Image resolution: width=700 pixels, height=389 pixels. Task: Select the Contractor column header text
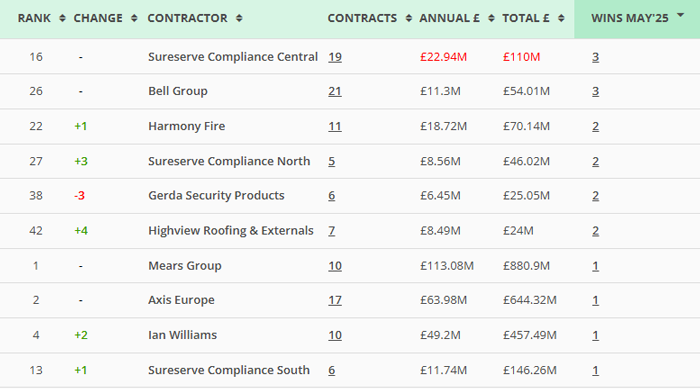[188, 18]
